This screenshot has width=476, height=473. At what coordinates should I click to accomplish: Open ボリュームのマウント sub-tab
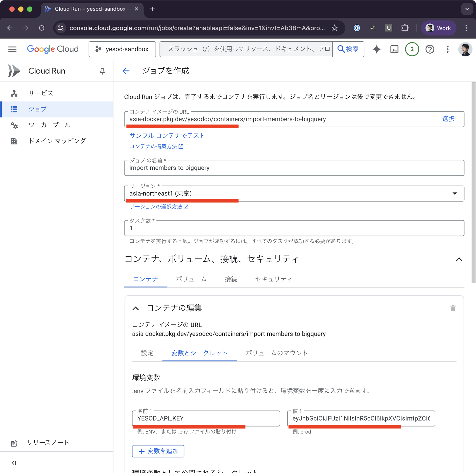(x=277, y=353)
